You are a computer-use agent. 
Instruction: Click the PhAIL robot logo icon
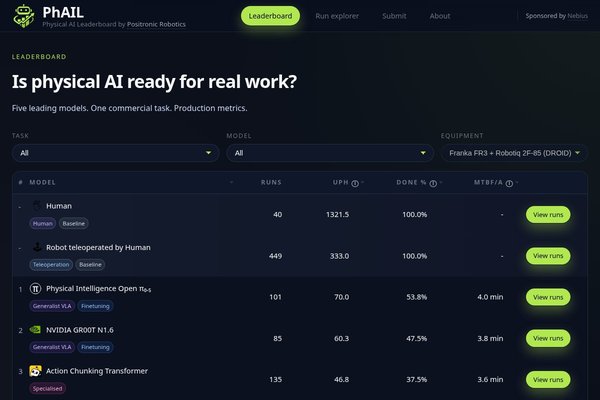coord(24,16)
